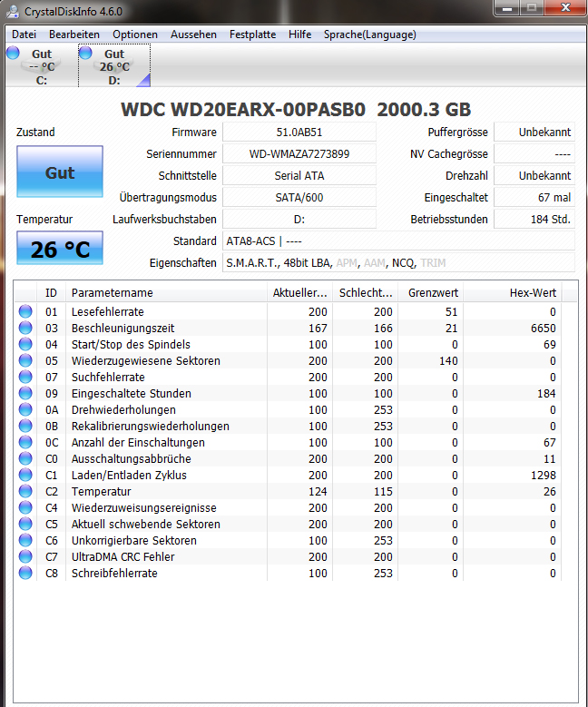The width and height of the screenshot is (588, 707).
Task: Click the status orb for Unkorrigierbare Sektoren
Action: (x=25, y=540)
